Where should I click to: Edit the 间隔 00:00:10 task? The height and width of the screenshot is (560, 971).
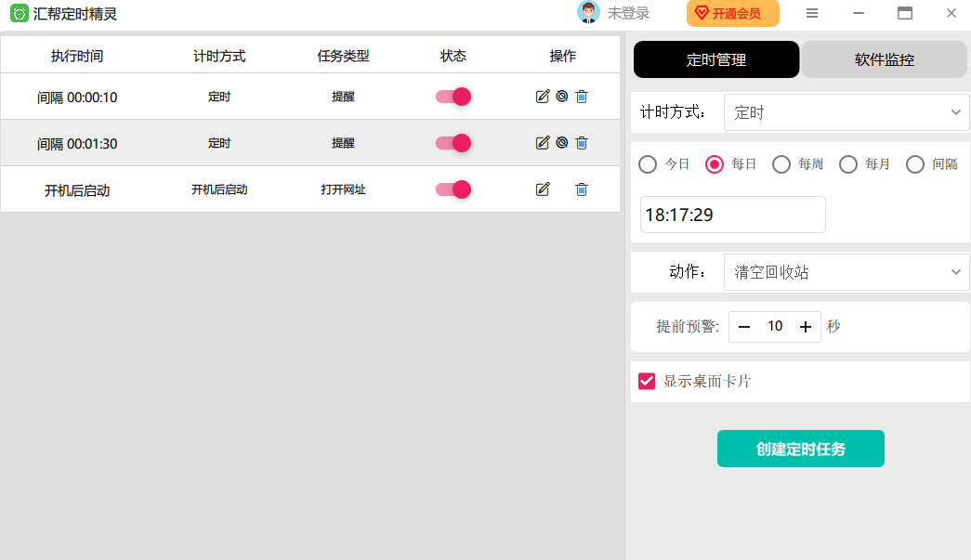pos(543,97)
